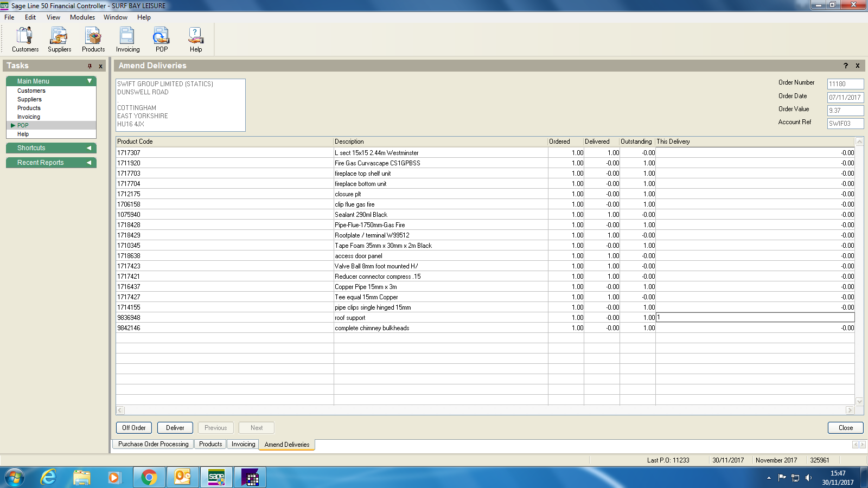Click the Amend Deliveries help question mark
Screen dimensions: 868x488
point(846,66)
